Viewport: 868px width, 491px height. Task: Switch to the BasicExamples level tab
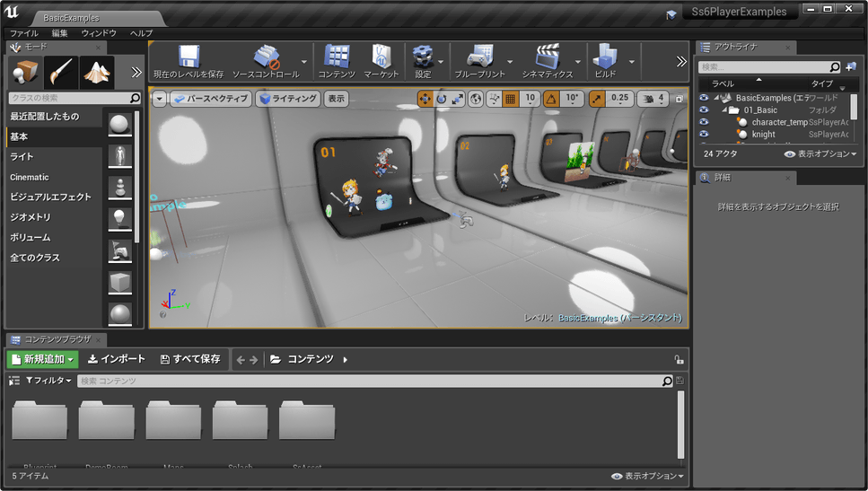coord(72,18)
